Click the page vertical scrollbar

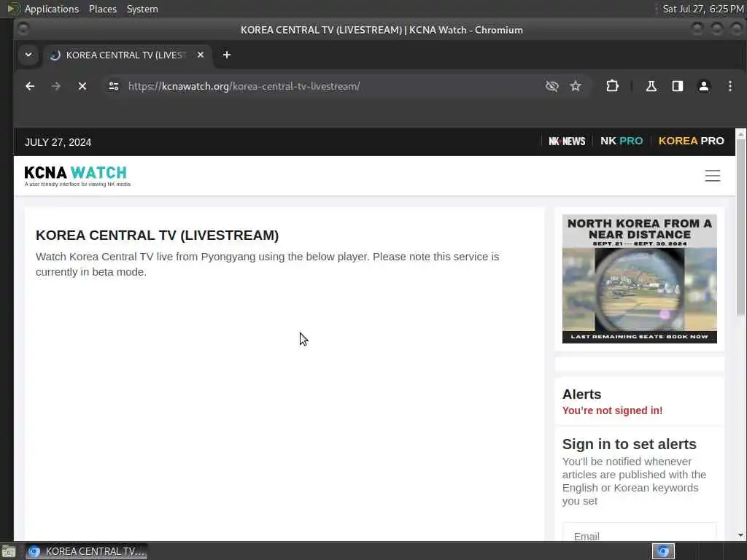point(740,228)
